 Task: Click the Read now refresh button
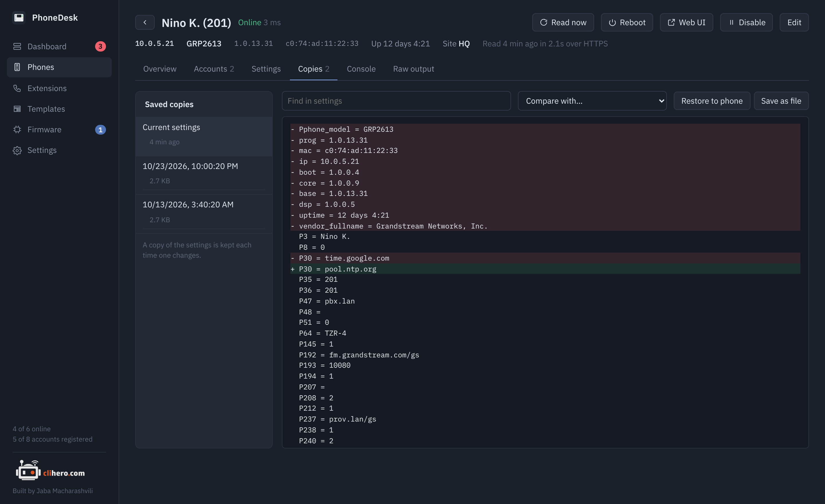tap(563, 22)
